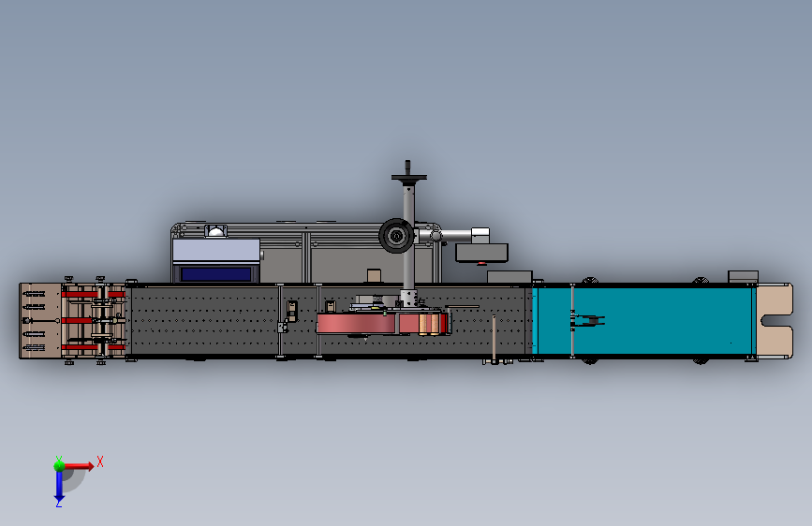The image size is (812, 526).
Task: Select the white block at the horizontal arm's end
Action: tap(480, 236)
